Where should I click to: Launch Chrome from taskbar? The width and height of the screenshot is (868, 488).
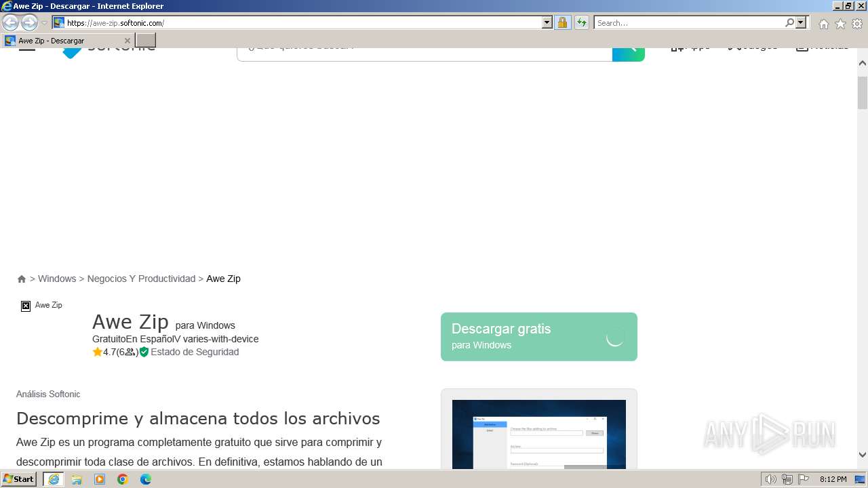123,479
